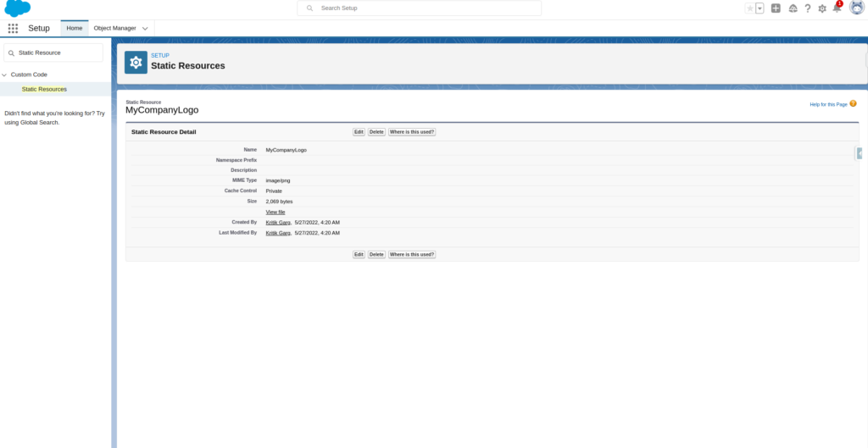
Task: Click the Salesforce cloud logo
Action: click(17, 8)
